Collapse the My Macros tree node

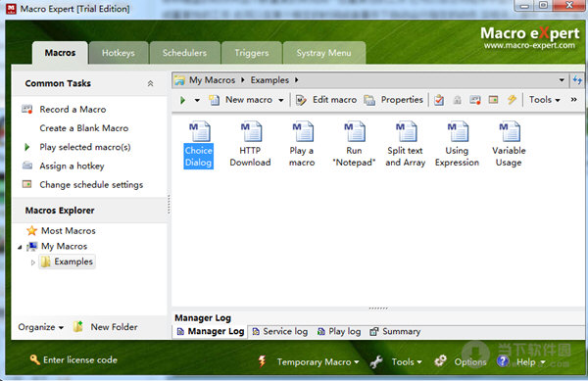(20, 247)
